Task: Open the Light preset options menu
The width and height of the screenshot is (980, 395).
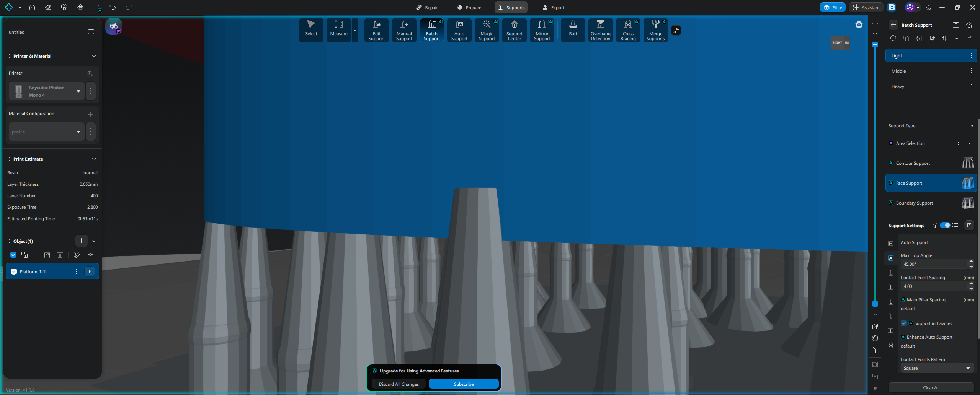Action: (x=971, y=56)
